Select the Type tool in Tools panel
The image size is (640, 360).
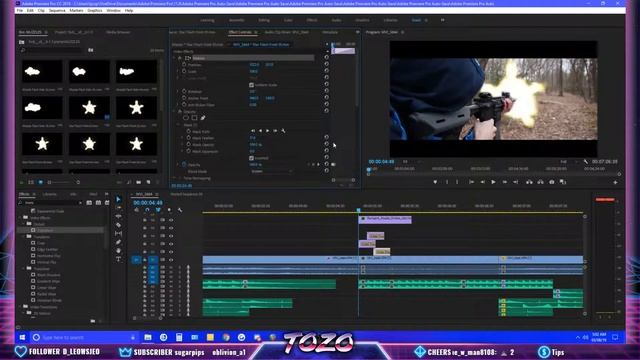tap(118, 259)
